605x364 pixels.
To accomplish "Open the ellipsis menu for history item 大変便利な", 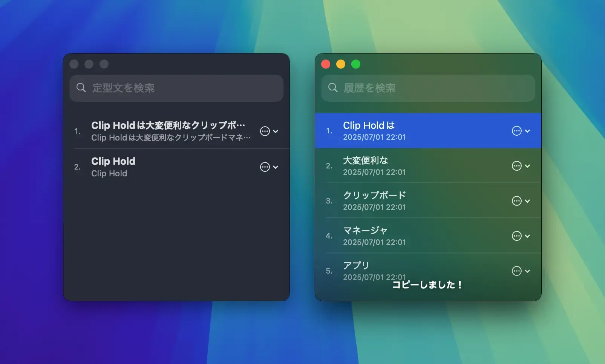I will (x=517, y=166).
